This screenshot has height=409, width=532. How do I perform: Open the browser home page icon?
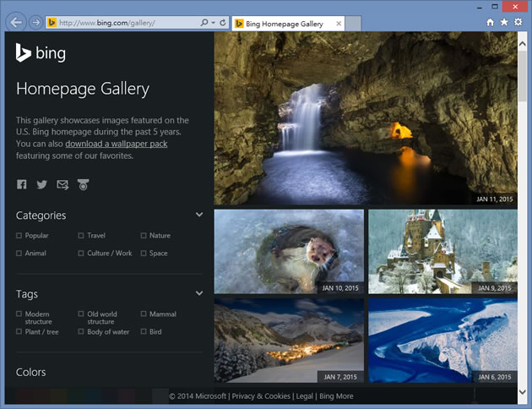491,22
